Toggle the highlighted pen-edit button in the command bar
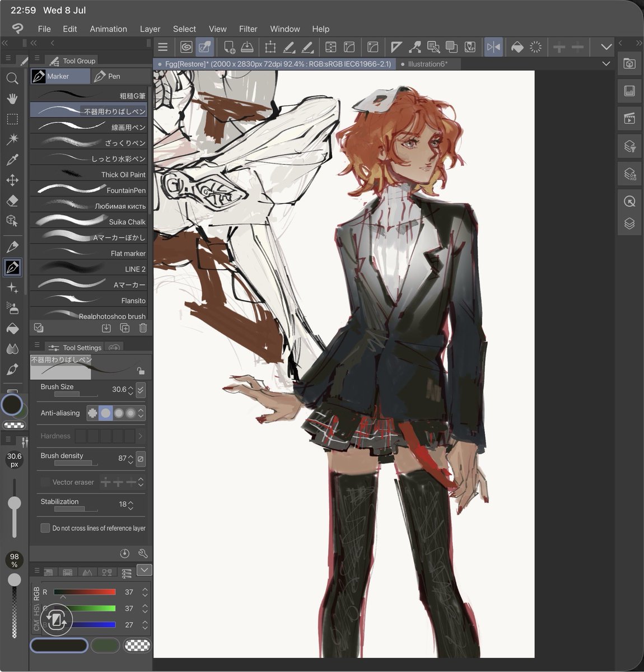Screen dimensions: 644x672 (205, 47)
